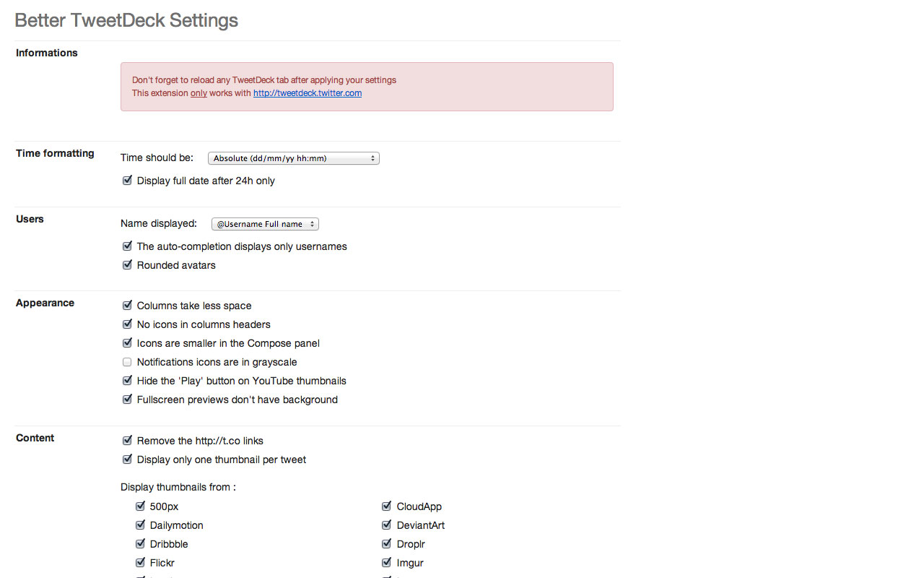Disable thumbnails from CloudApp

[x=387, y=506]
